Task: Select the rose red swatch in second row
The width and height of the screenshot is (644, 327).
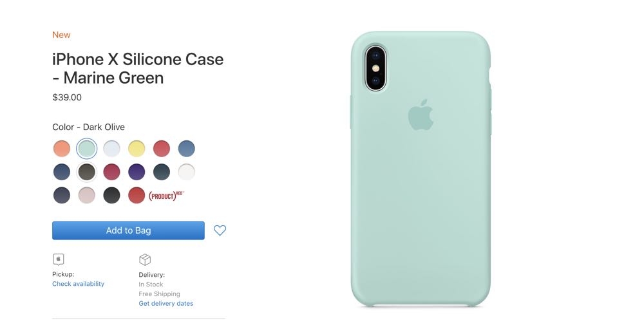Action: click(x=111, y=172)
